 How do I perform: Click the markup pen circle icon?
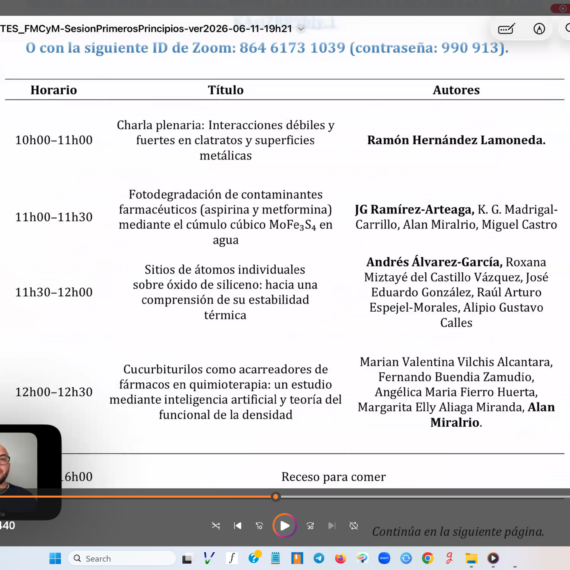point(539,29)
